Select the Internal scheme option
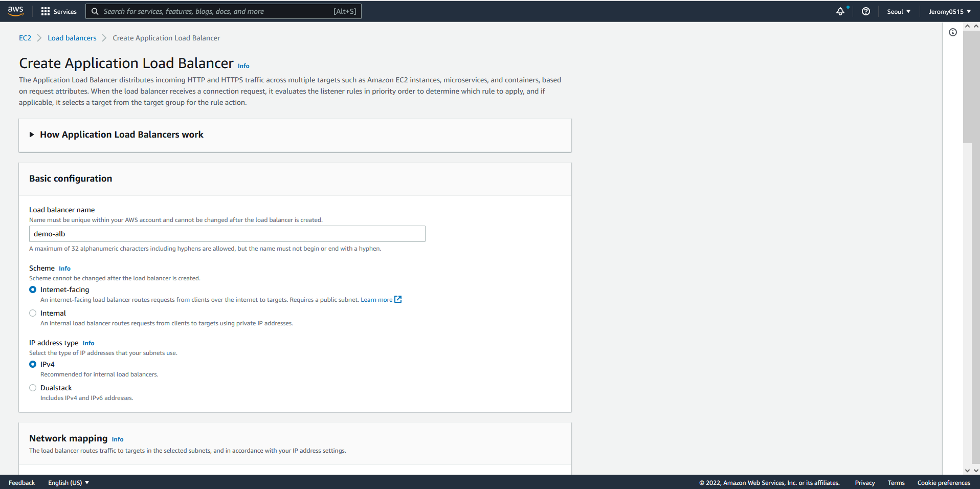The image size is (980, 489). [x=33, y=313]
